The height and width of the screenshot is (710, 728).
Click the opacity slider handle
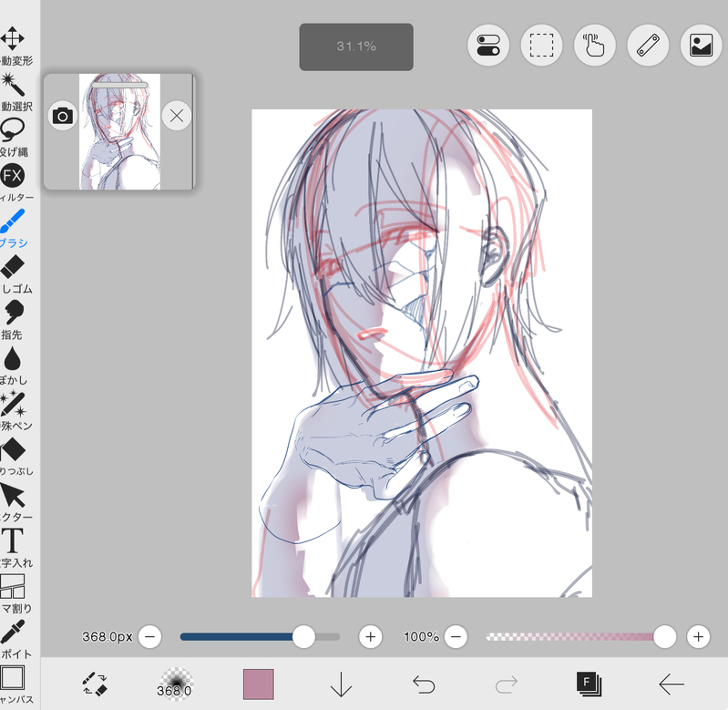pos(664,636)
